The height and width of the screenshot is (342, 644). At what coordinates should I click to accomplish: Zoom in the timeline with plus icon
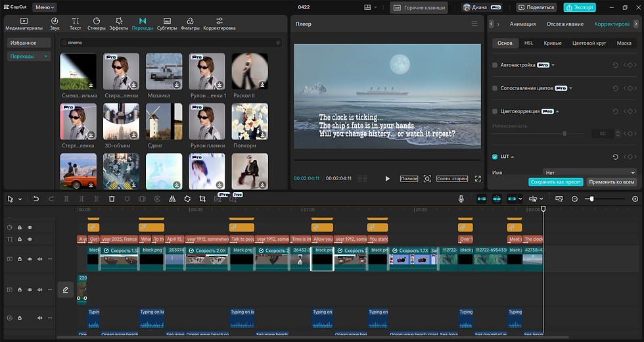(635, 199)
